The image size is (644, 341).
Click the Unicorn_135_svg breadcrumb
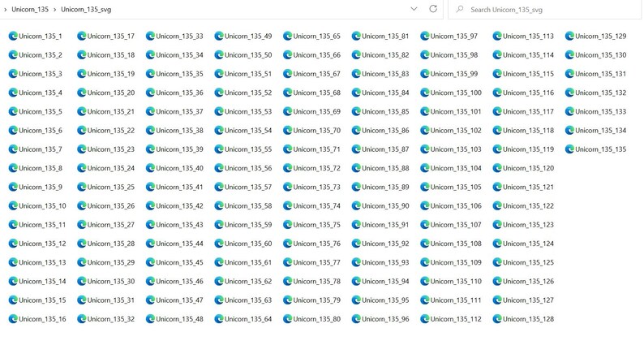click(86, 10)
